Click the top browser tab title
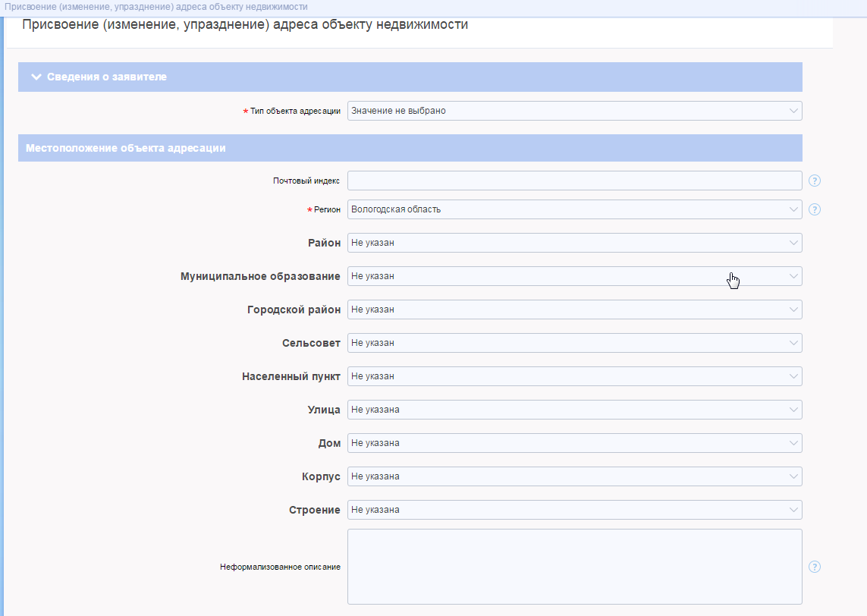This screenshot has width=867, height=616. pyautogui.click(x=156, y=7)
